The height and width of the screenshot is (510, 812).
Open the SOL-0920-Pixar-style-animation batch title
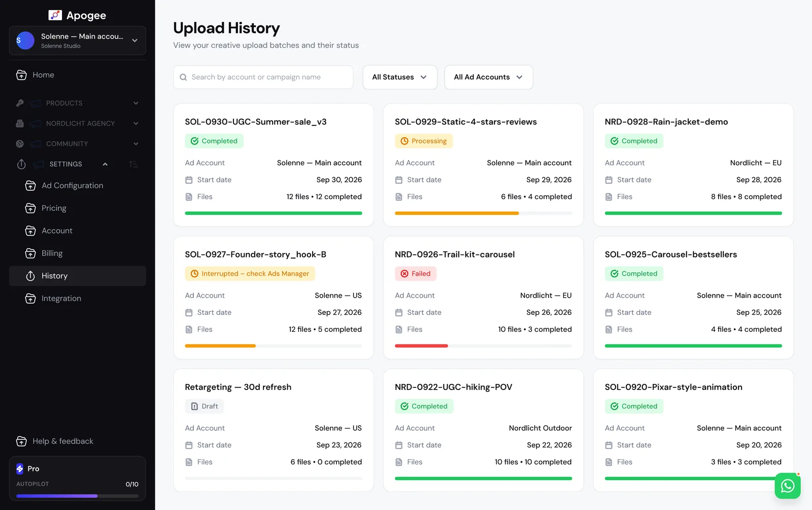click(673, 387)
